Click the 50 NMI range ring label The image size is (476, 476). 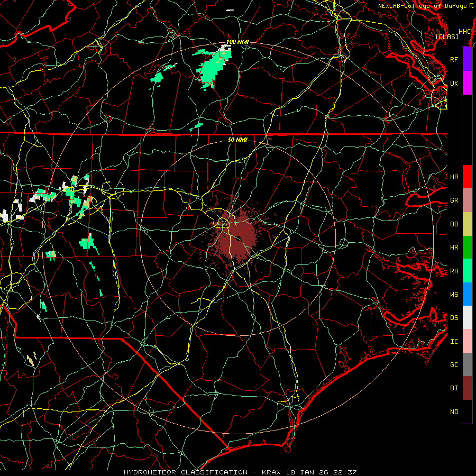tap(237, 140)
